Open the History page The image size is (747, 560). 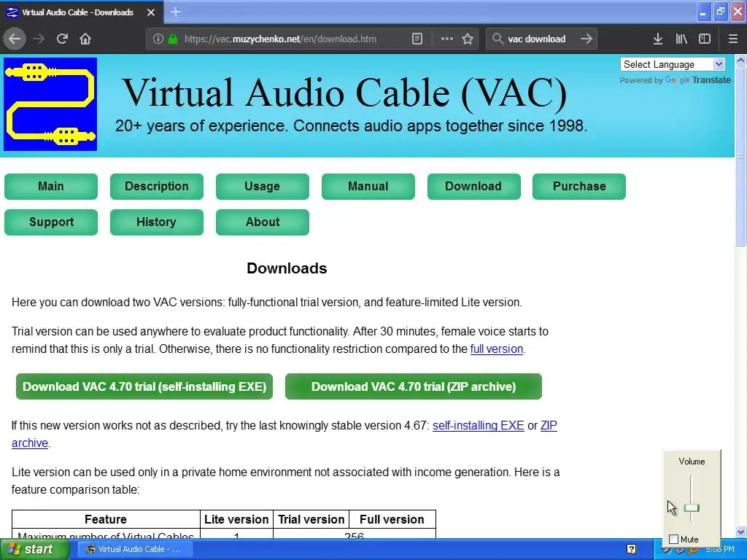coord(157,222)
